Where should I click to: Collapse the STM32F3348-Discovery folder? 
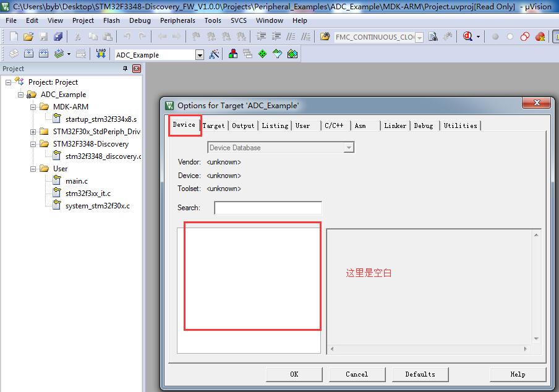(x=33, y=144)
